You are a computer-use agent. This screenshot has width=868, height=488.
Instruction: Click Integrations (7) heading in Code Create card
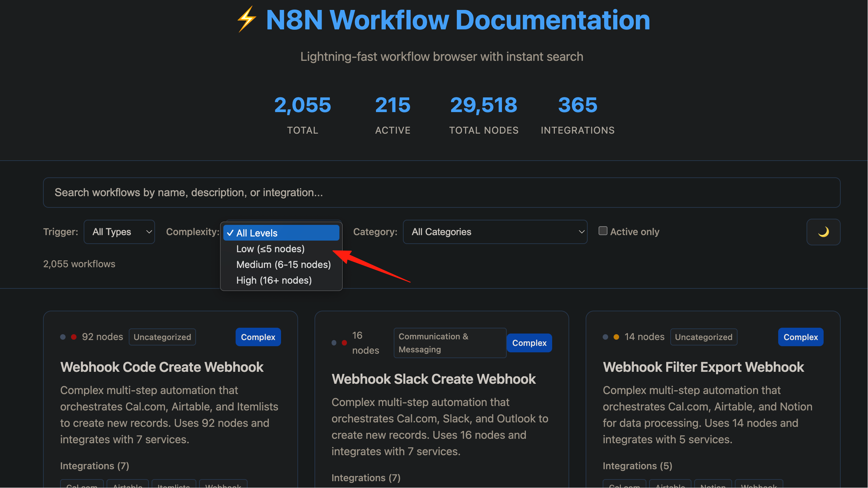tap(95, 466)
